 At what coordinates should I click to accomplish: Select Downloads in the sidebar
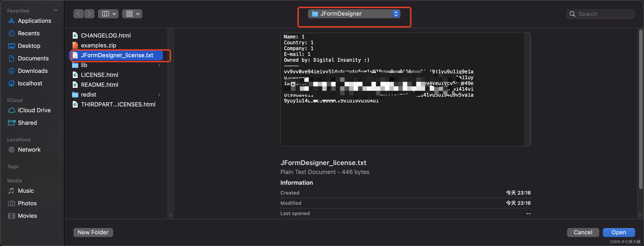28,71
